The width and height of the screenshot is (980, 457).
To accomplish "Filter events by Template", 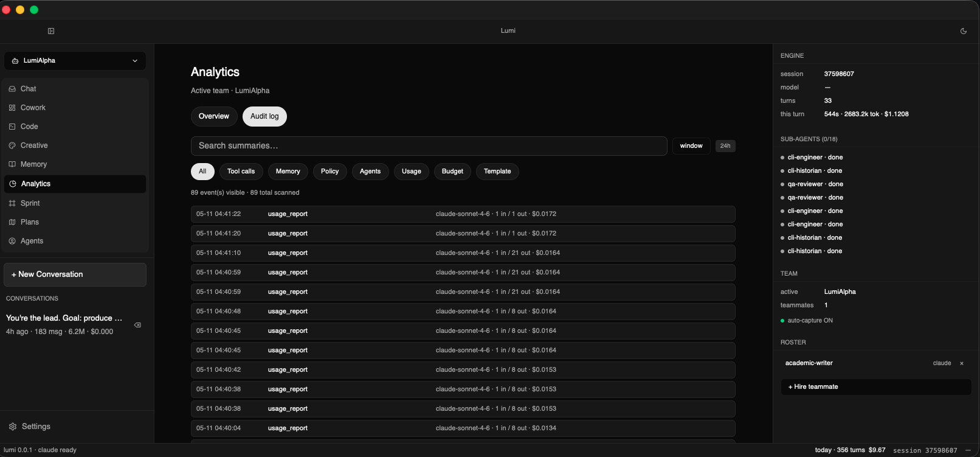I will pyautogui.click(x=497, y=172).
